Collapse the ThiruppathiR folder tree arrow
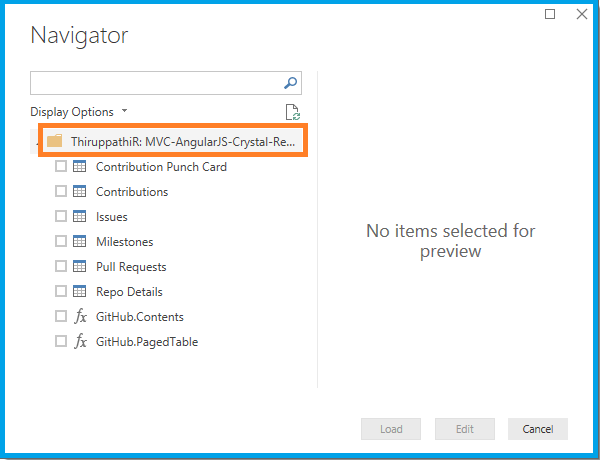 point(38,142)
